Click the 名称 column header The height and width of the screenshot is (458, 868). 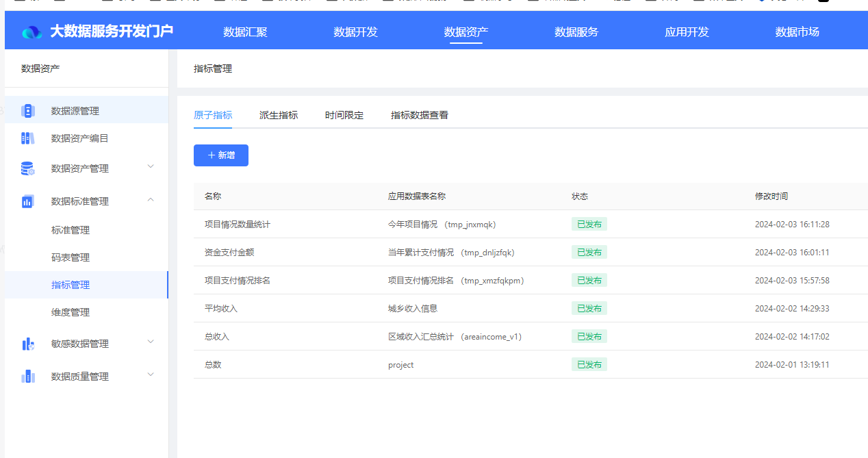(x=213, y=196)
